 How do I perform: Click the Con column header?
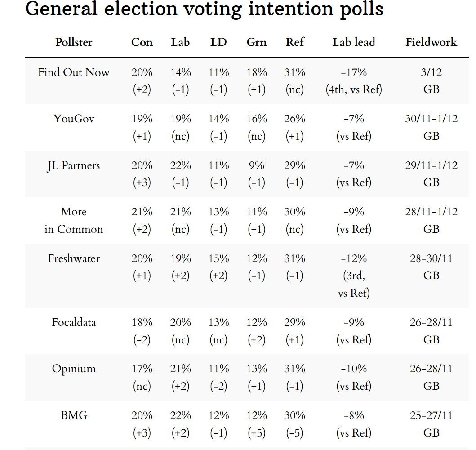(142, 42)
